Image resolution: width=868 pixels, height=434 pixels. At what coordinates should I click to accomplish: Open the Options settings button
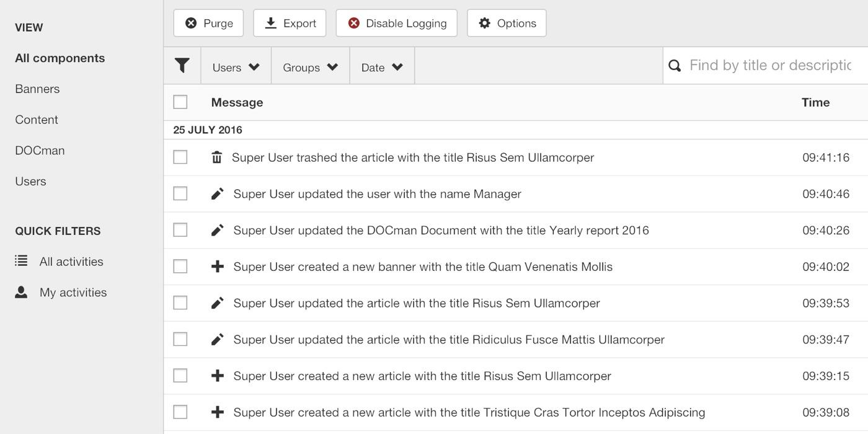pos(507,24)
